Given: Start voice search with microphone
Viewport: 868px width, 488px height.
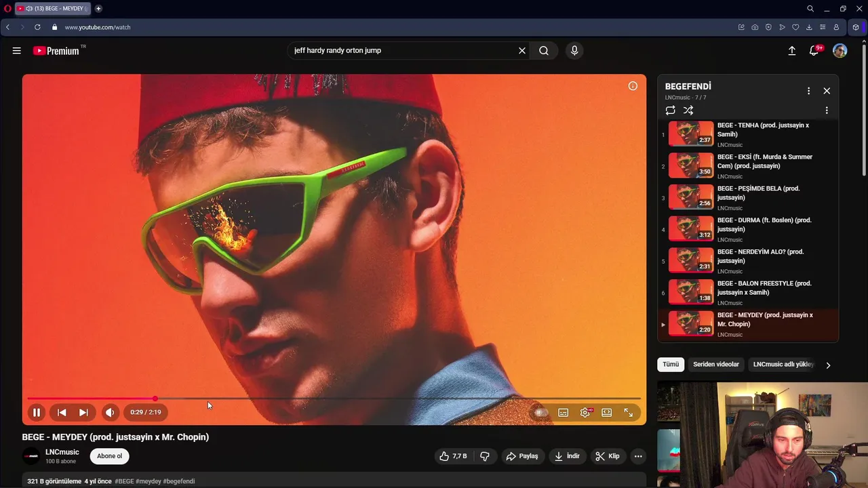Looking at the screenshot, I should (x=574, y=50).
